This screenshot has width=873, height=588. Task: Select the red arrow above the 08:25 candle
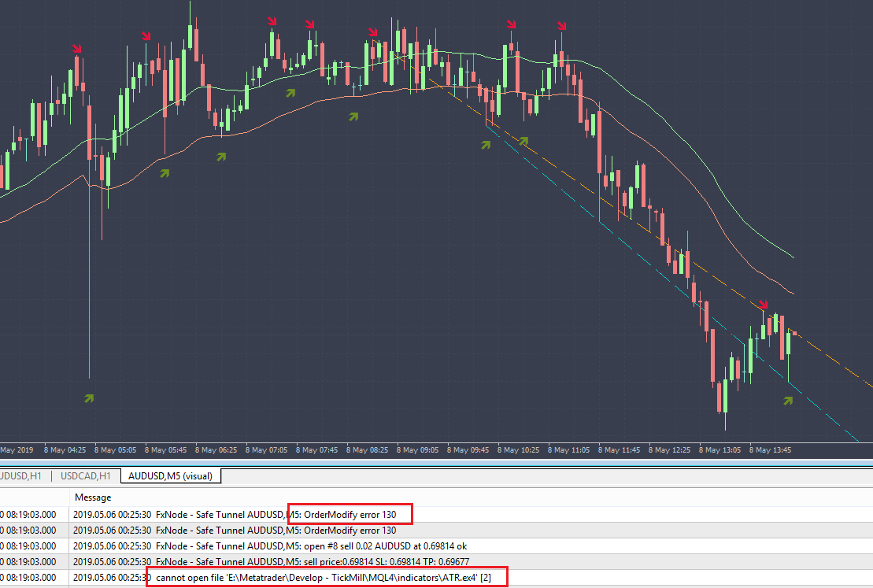(372, 31)
